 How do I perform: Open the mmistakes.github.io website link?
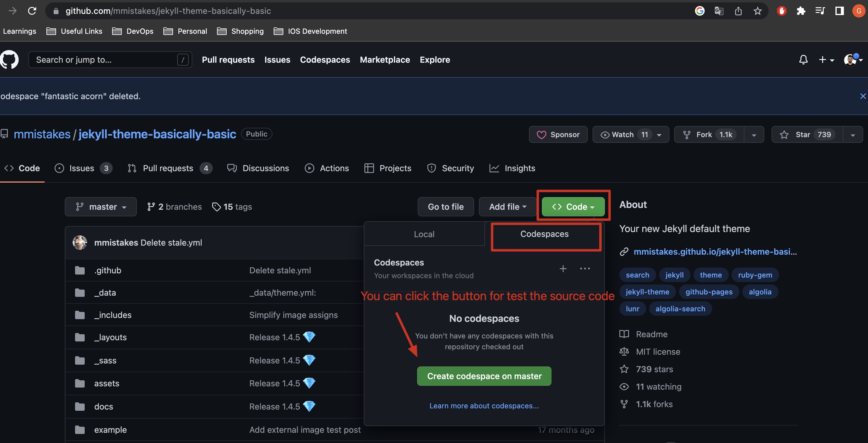click(x=715, y=252)
